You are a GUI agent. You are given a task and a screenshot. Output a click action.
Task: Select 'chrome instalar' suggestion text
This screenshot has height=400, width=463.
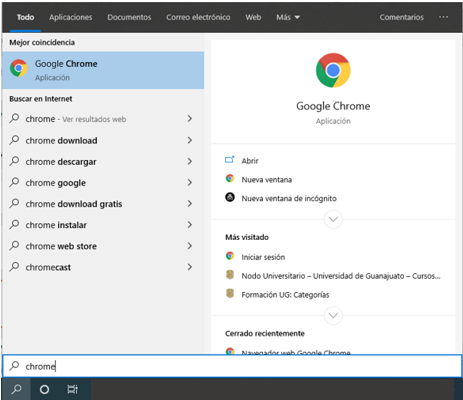point(56,225)
